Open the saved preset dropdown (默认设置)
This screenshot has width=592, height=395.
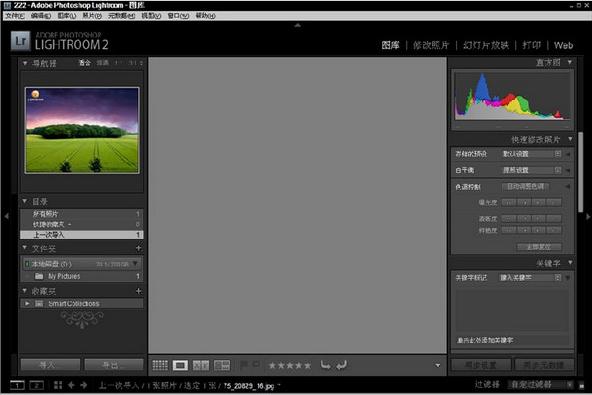click(532, 154)
